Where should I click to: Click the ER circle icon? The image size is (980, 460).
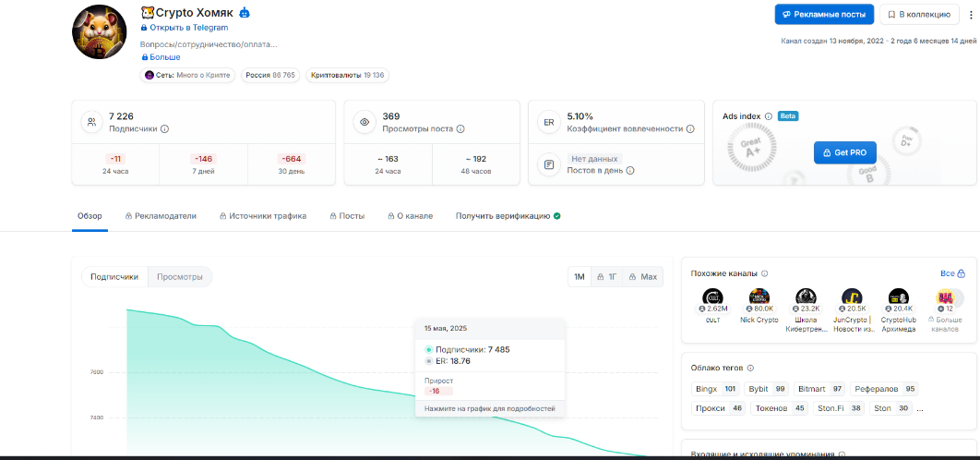click(549, 123)
